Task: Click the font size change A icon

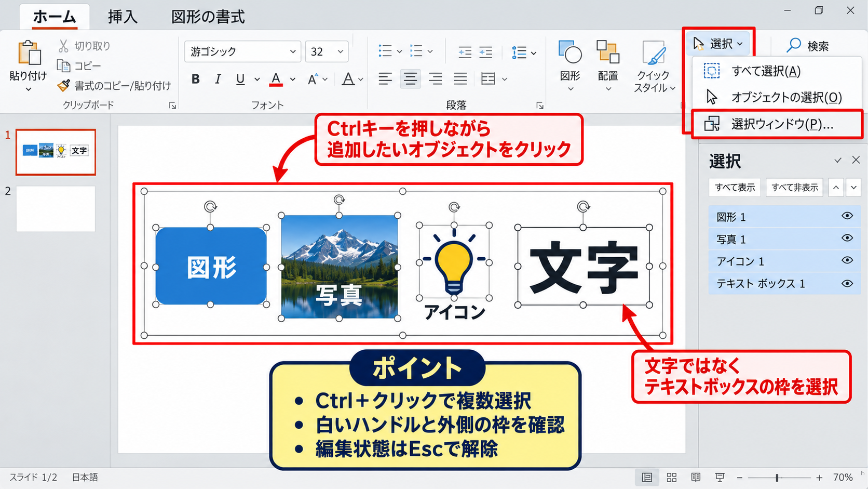Action: click(x=313, y=79)
